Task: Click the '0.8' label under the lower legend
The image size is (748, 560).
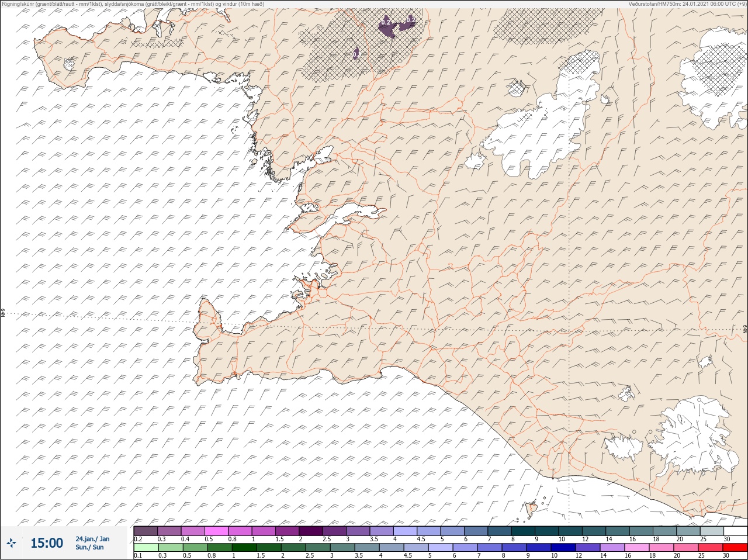Action: point(211,555)
